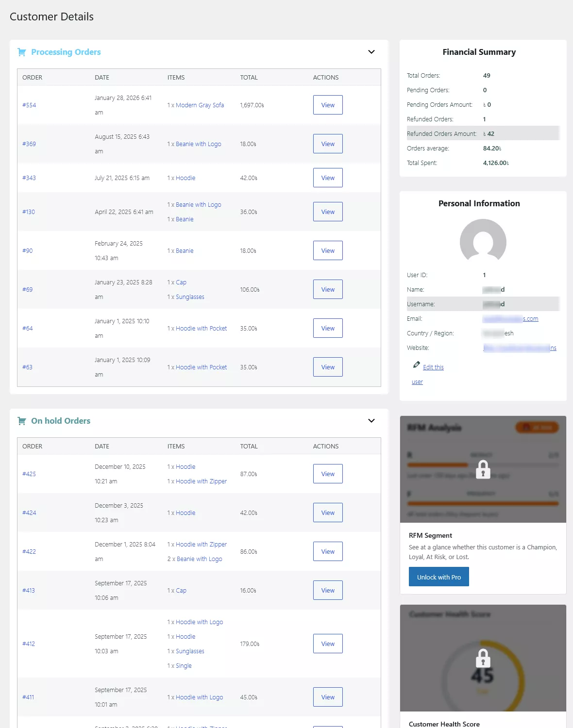Open order number #90 link

pyautogui.click(x=28, y=251)
